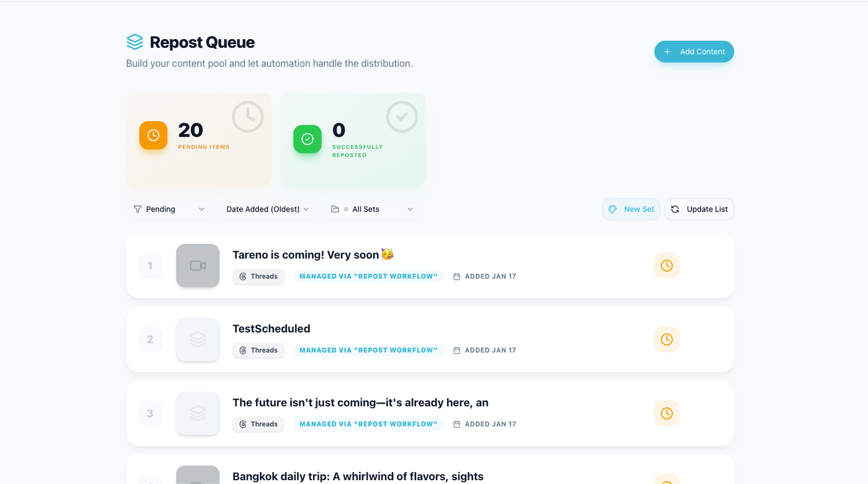Click Added Jan 17 text in TestScheduled row
868x484 pixels.
490,351
